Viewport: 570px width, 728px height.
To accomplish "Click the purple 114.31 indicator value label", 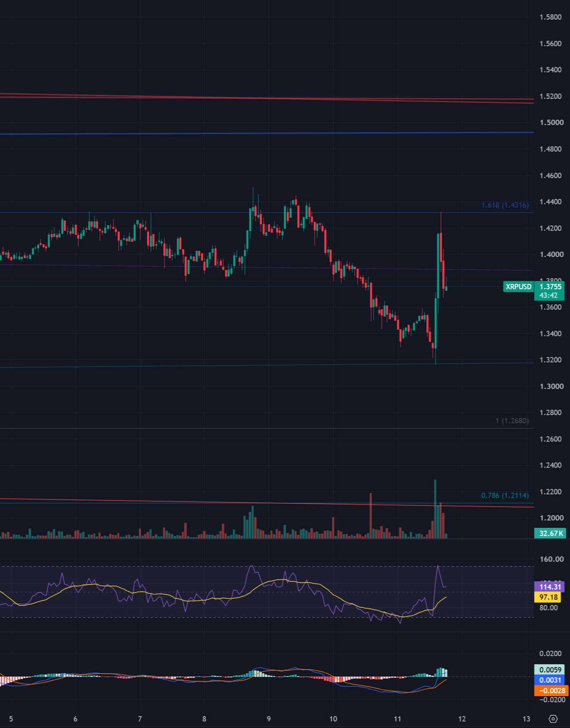I will (x=550, y=587).
